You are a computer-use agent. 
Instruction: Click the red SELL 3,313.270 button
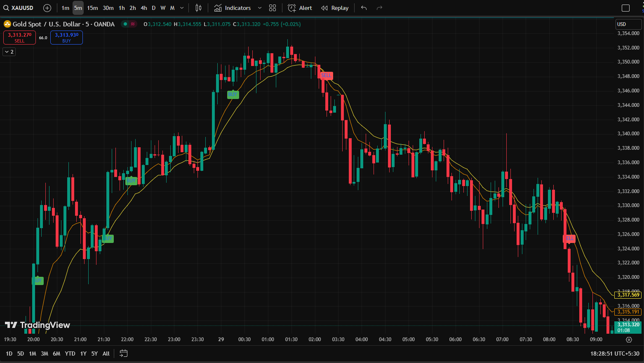pos(19,38)
